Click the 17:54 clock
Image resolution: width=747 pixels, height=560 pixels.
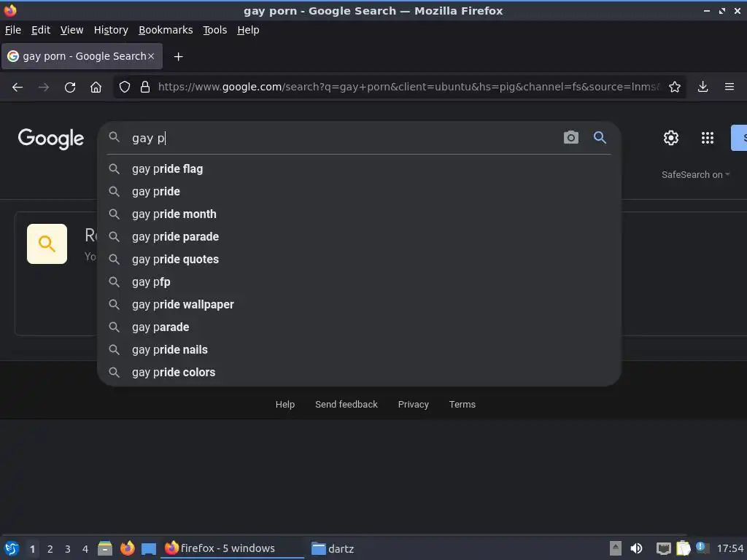pyautogui.click(x=729, y=548)
